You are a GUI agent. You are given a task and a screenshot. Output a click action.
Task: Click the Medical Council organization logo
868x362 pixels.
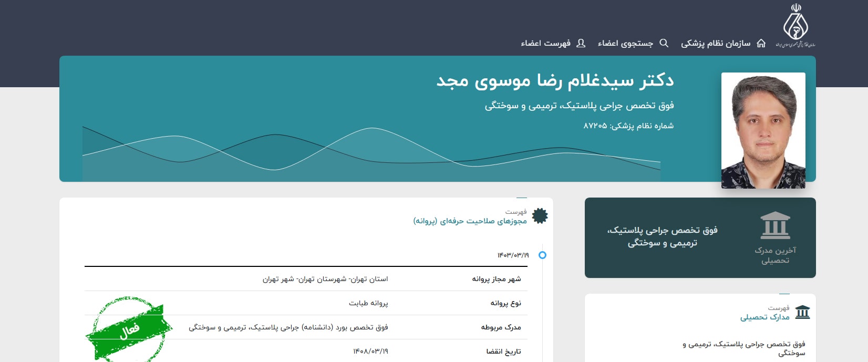(795, 25)
